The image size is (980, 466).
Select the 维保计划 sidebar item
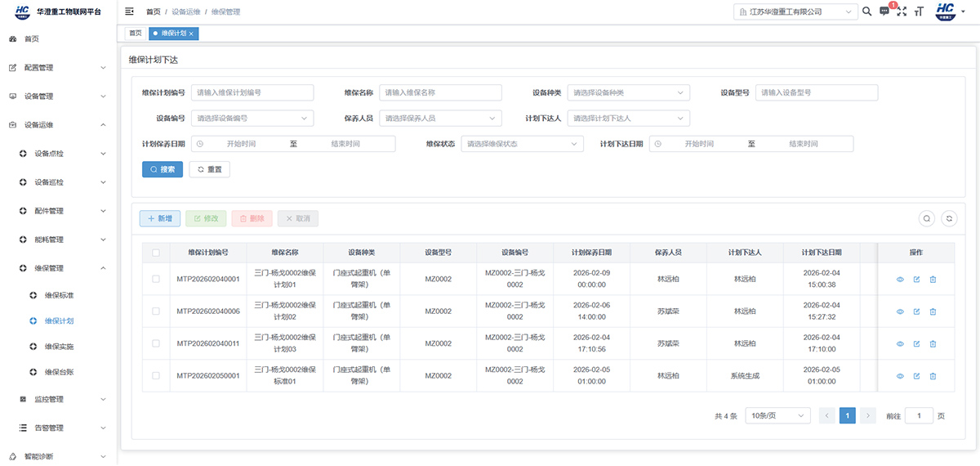pos(58,320)
